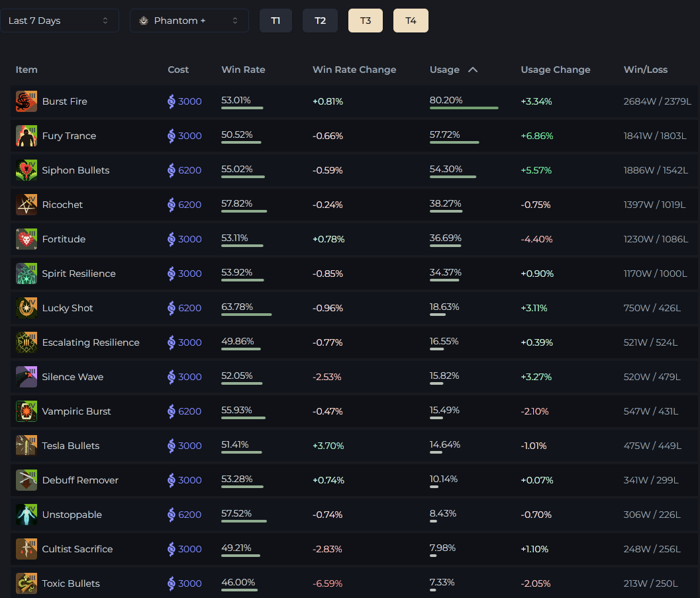The height and width of the screenshot is (598, 700).
Task: Click the Burst Fire item icon
Action: pyautogui.click(x=26, y=101)
